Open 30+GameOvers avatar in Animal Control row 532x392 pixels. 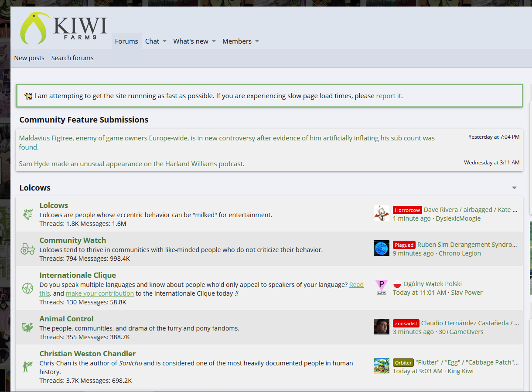pos(382,327)
